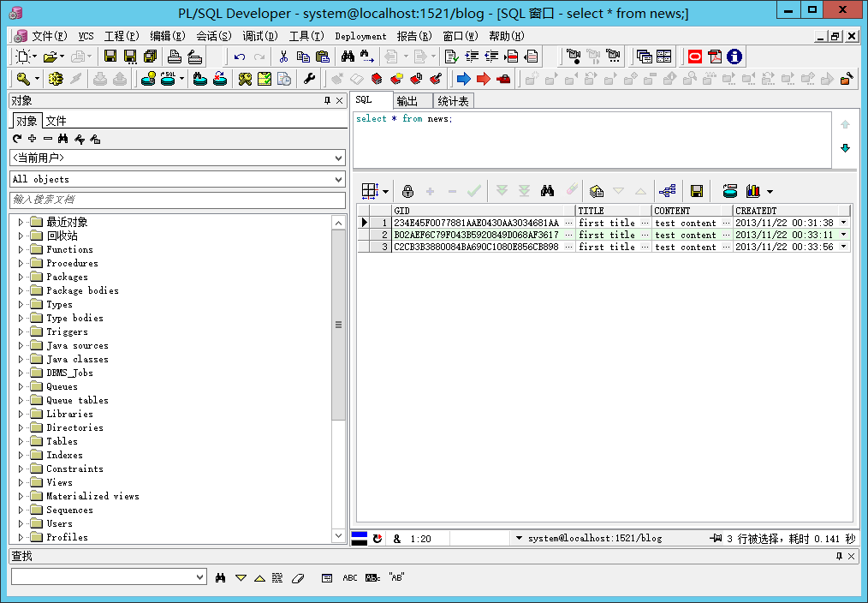Image resolution: width=868 pixels, height=603 pixels.
Task: Click the 输入搜索文档 search field
Action: pyautogui.click(x=177, y=200)
